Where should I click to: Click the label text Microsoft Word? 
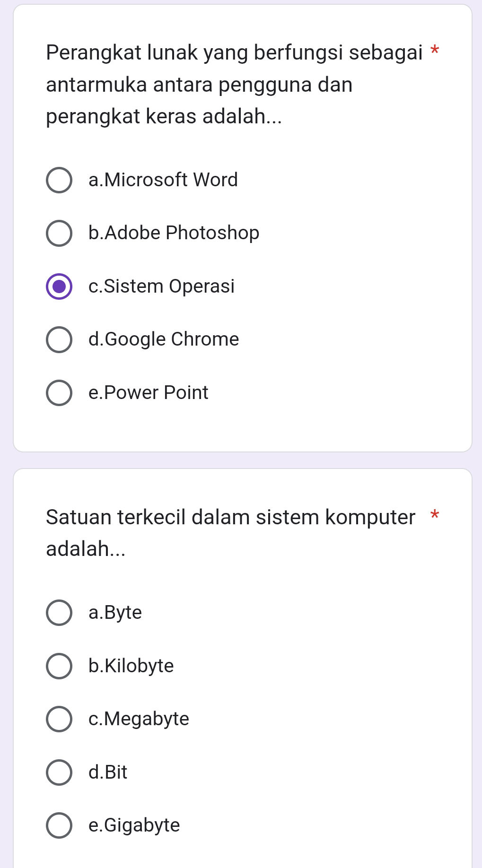pos(163,180)
